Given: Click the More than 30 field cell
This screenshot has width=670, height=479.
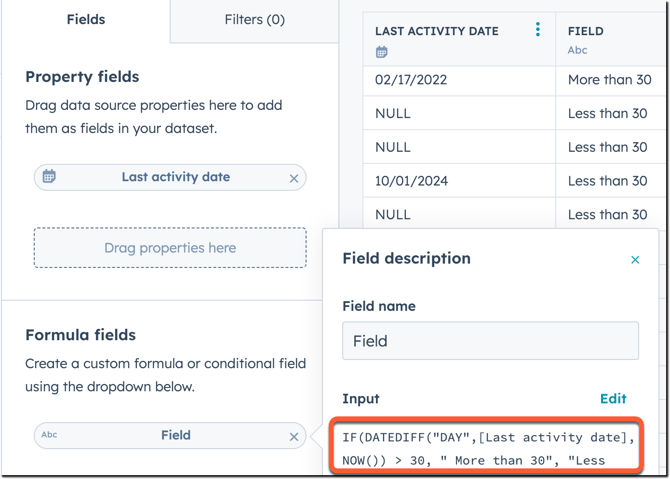Looking at the screenshot, I should point(609,80).
